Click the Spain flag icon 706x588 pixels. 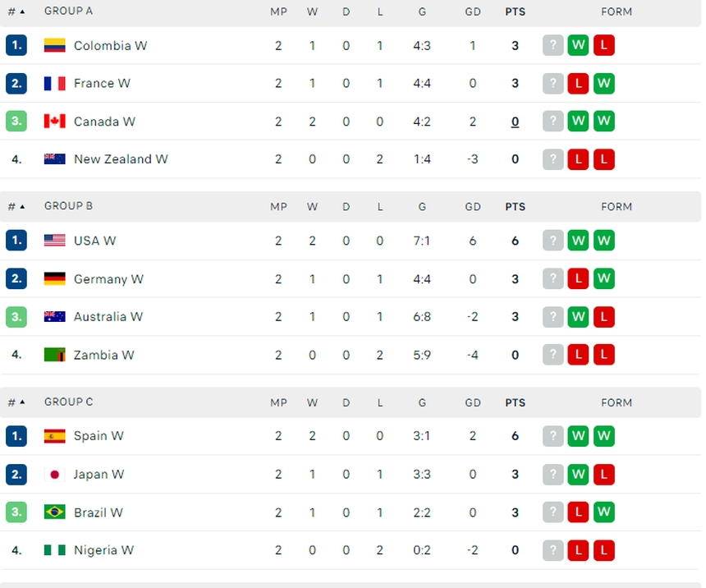coord(54,436)
